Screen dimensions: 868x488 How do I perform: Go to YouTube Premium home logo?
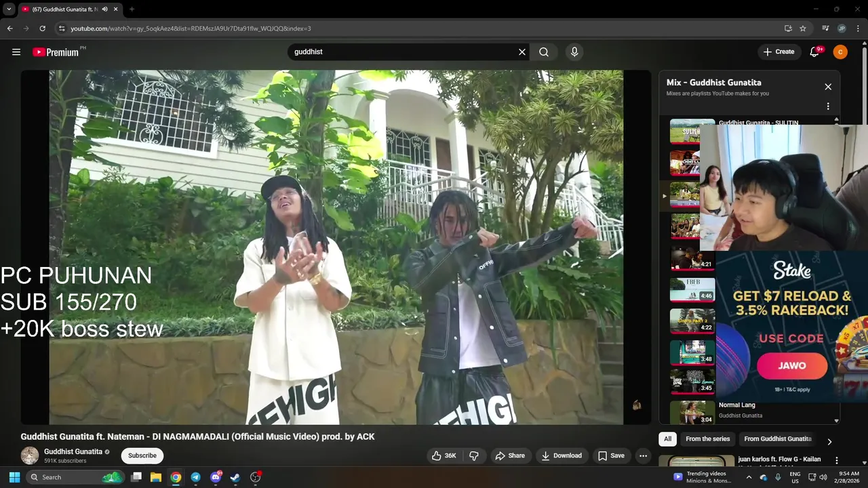pyautogui.click(x=56, y=52)
